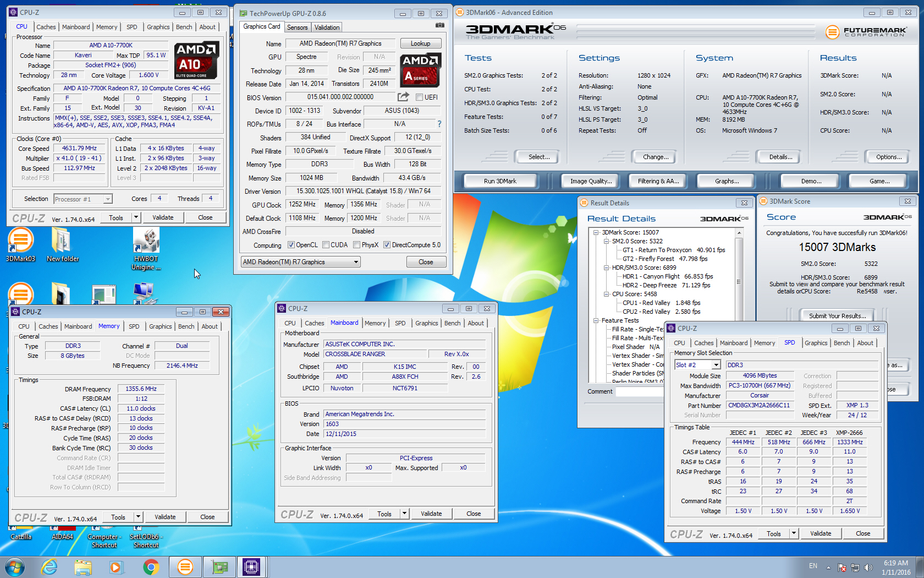Click the Result Details vertical scrollbar
The width and height of the screenshot is (924, 578).
pyautogui.click(x=739, y=306)
